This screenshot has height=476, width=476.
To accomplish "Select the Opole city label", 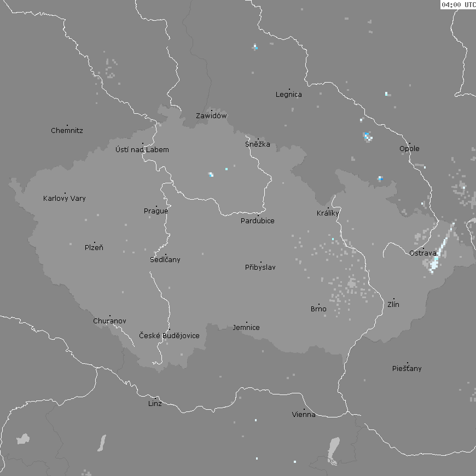I will click(x=409, y=149).
